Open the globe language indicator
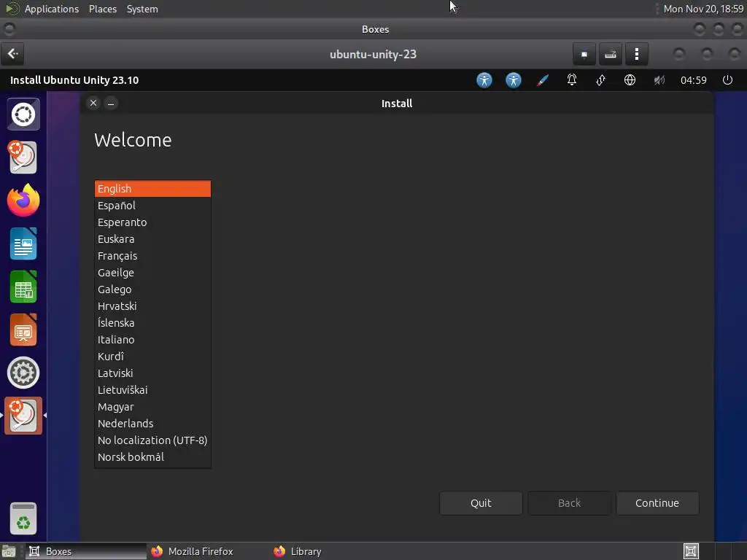Screen dimensions: 747x560 pos(630,80)
